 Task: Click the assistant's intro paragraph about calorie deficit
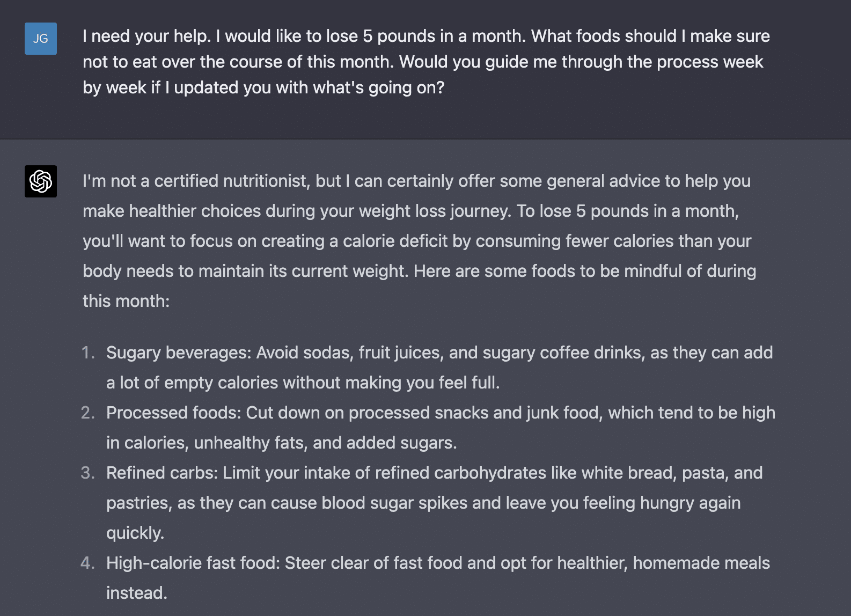(420, 241)
